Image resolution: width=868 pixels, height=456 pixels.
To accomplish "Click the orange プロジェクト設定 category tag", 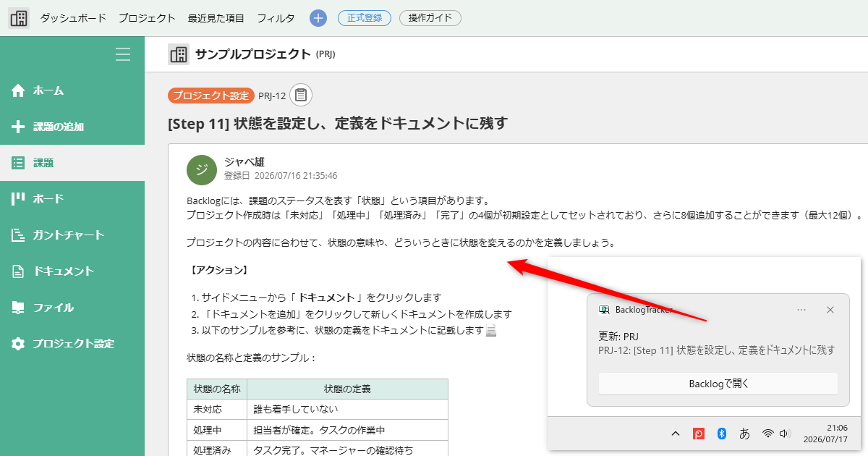I will pyautogui.click(x=211, y=96).
